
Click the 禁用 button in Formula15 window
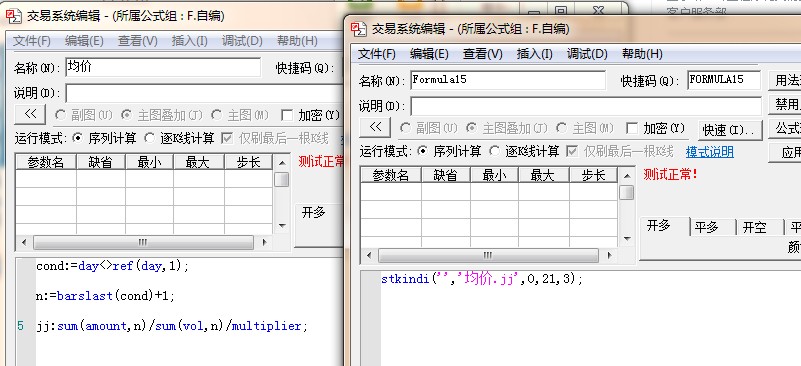pyautogui.click(x=785, y=105)
